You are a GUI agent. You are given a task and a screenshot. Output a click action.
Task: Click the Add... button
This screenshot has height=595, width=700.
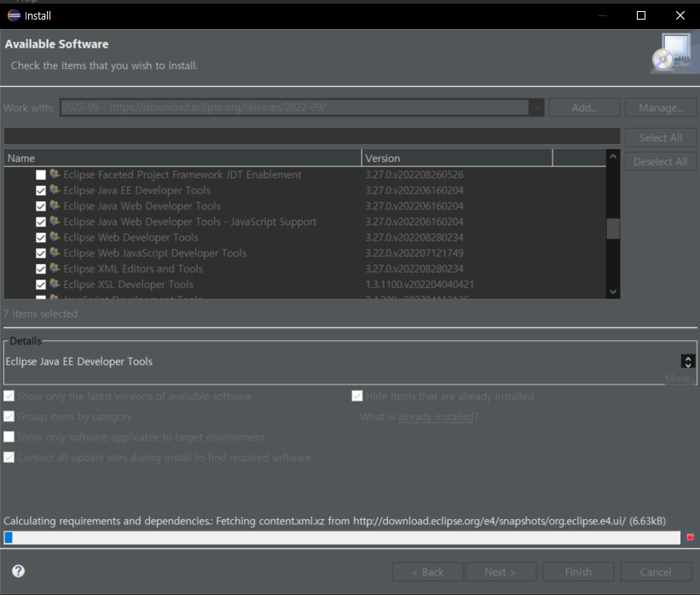[584, 107]
